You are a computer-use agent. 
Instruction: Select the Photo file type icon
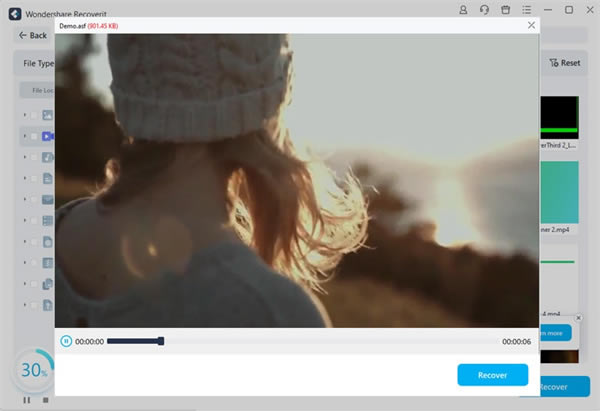tap(48, 115)
